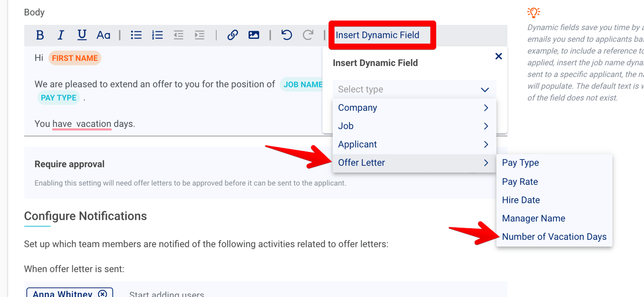Click the Insert Dynamic Field button
This screenshot has width=644, height=297.
(x=382, y=35)
